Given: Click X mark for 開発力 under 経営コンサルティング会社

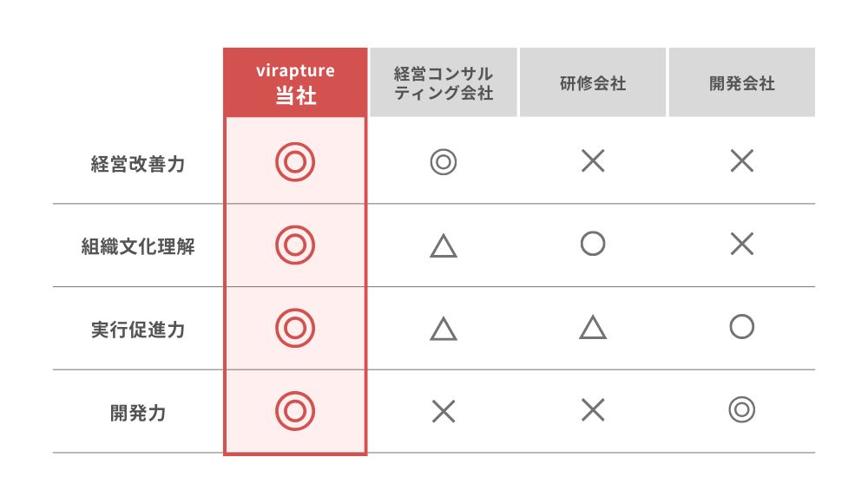Looking at the screenshot, I should pos(444,411).
